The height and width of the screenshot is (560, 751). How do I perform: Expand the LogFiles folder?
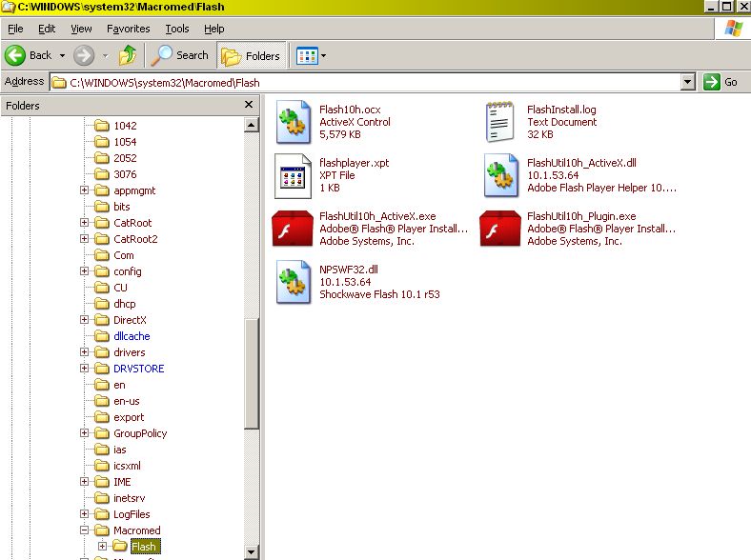tap(84, 513)
